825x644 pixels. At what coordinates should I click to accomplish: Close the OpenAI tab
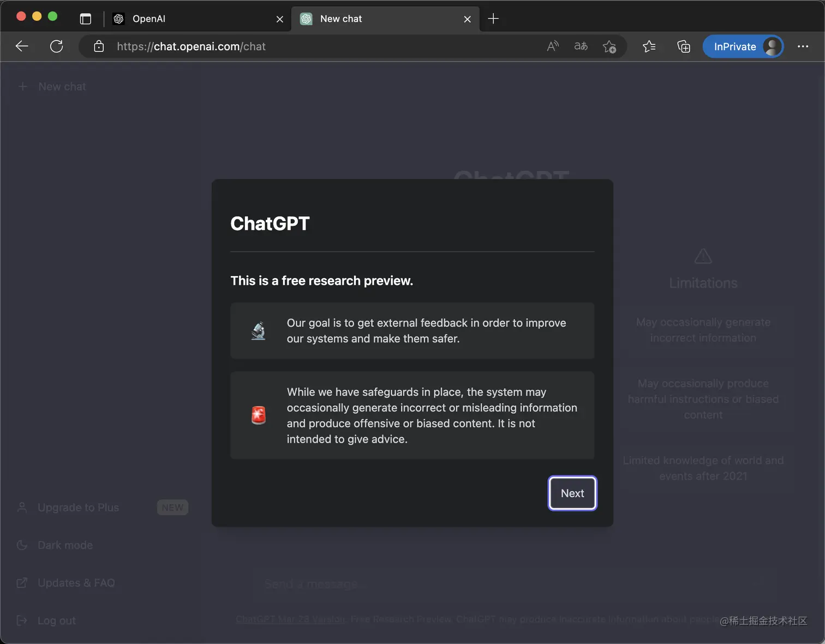(x=280, y=19)
